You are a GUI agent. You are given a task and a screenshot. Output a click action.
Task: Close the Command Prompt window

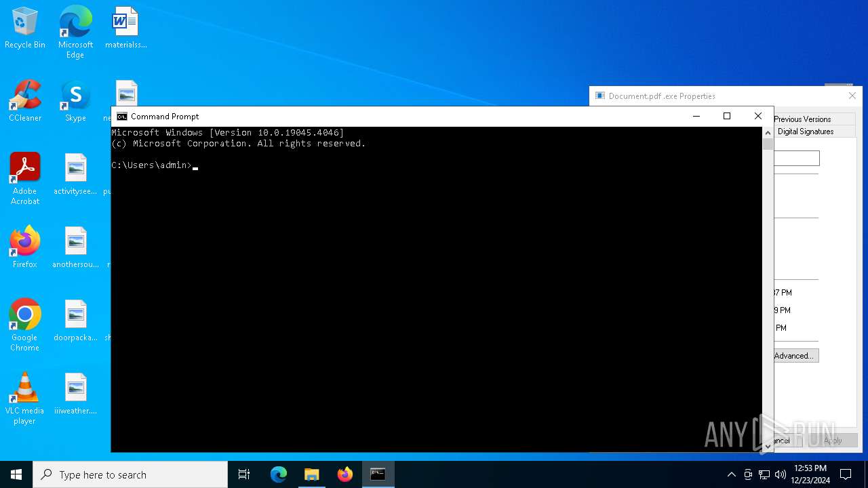tap(758, 117)
